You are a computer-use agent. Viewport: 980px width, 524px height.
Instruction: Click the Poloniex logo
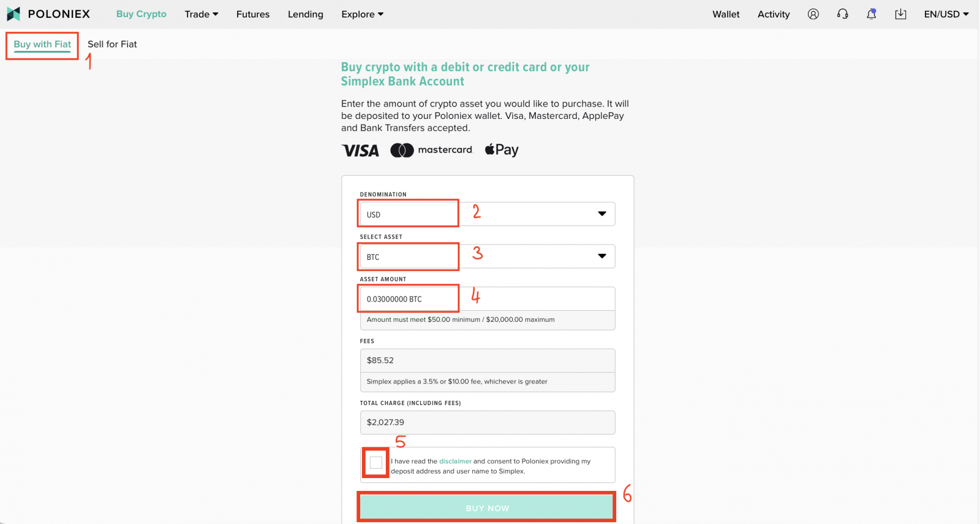coord(49,13)
